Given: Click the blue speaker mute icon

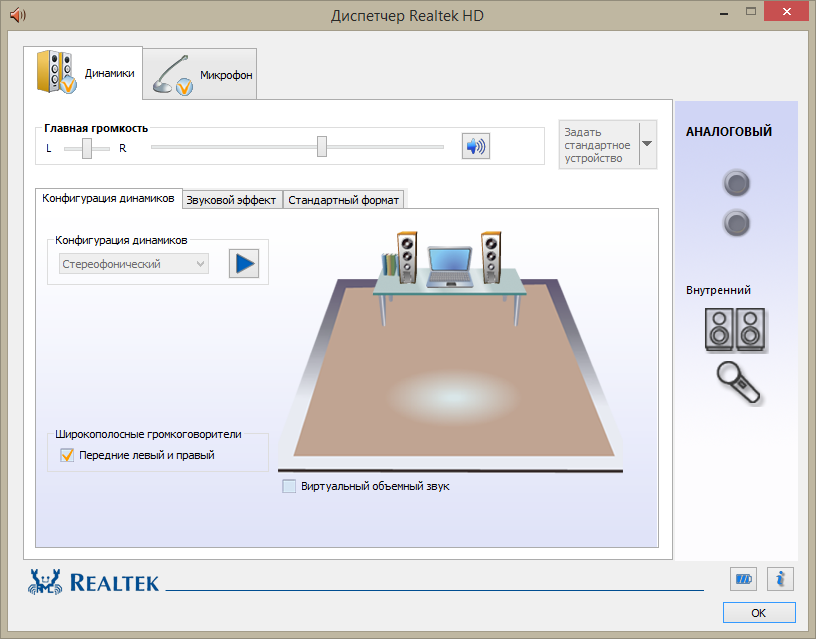Looking at the screenshot, I should [475, 146].
